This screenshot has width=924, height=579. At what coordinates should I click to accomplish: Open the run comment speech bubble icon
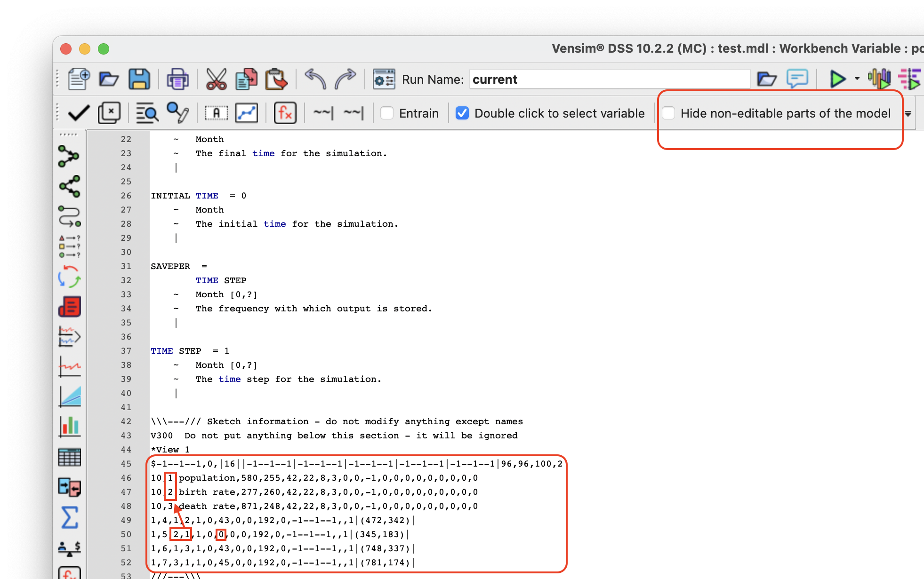[797, 79]
